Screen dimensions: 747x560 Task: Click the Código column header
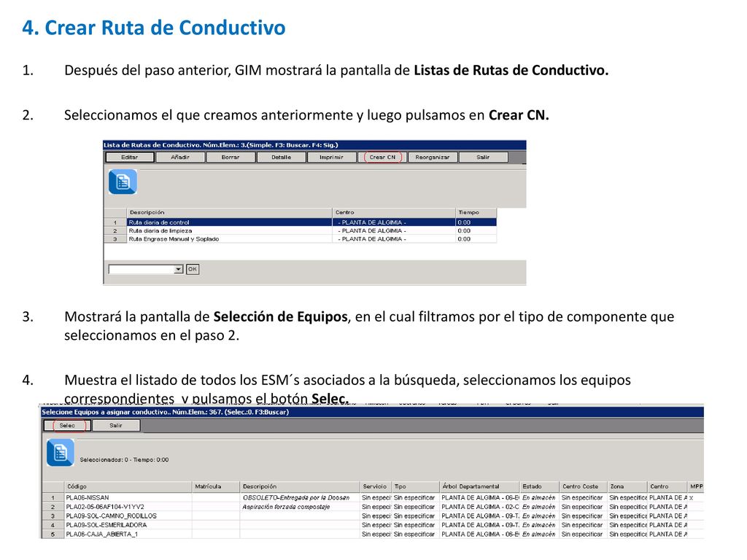coord(128,486)
